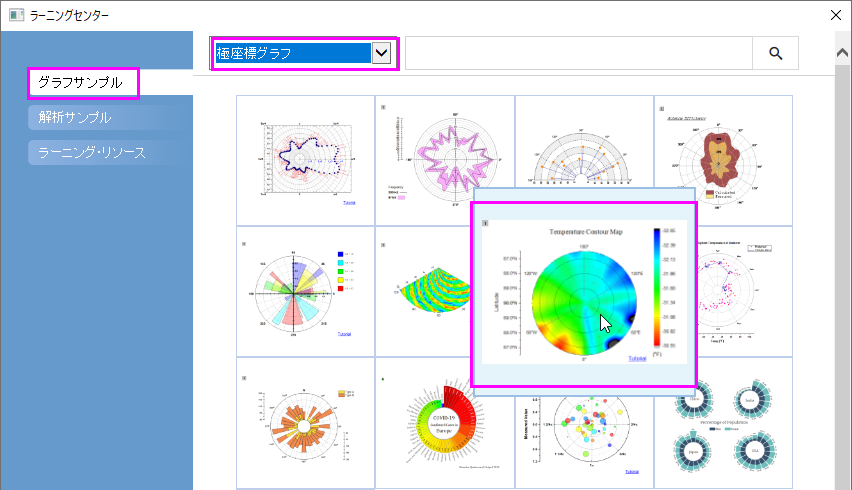Click the scroll up arrow of the scrollbar
The height and width of the screenshot is (490, 852).
842,53
